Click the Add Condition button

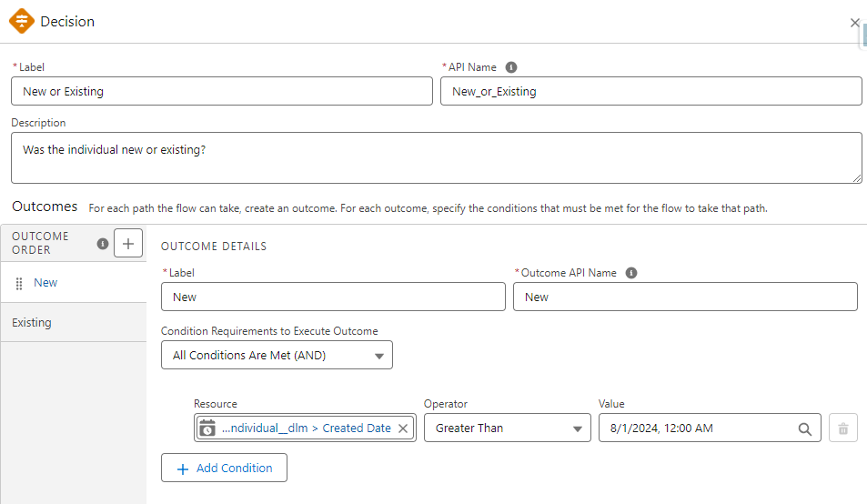pos(224,468)
